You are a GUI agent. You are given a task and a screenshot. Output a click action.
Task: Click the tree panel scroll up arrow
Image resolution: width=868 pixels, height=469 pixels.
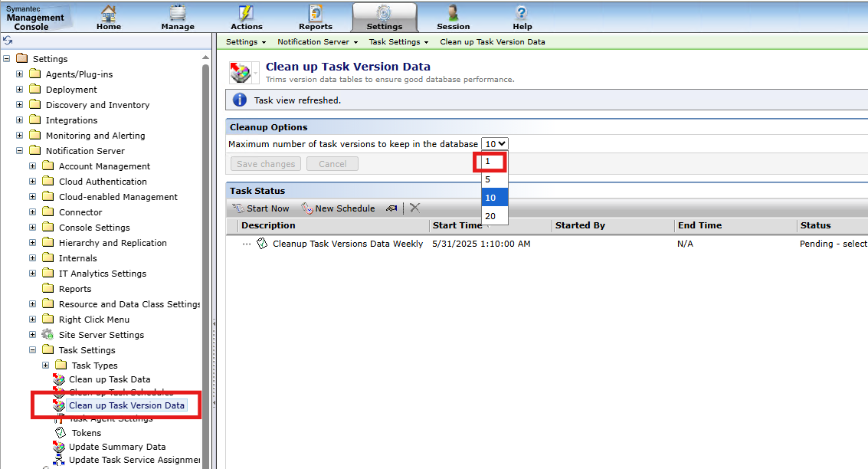pos(205,57)
